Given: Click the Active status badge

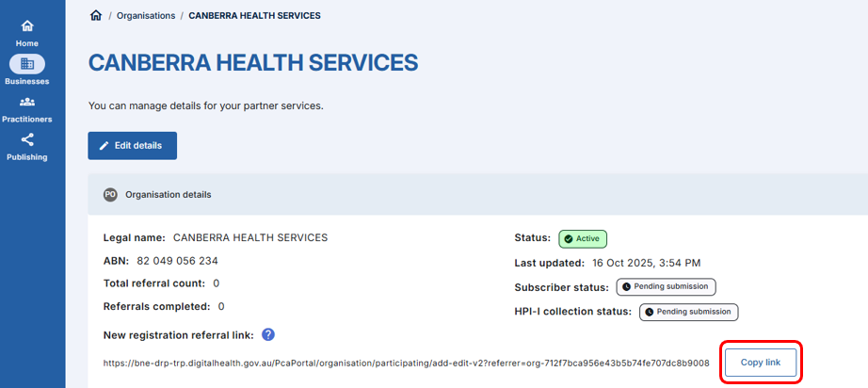Looking at the screenshot, I should coord(583,238).
